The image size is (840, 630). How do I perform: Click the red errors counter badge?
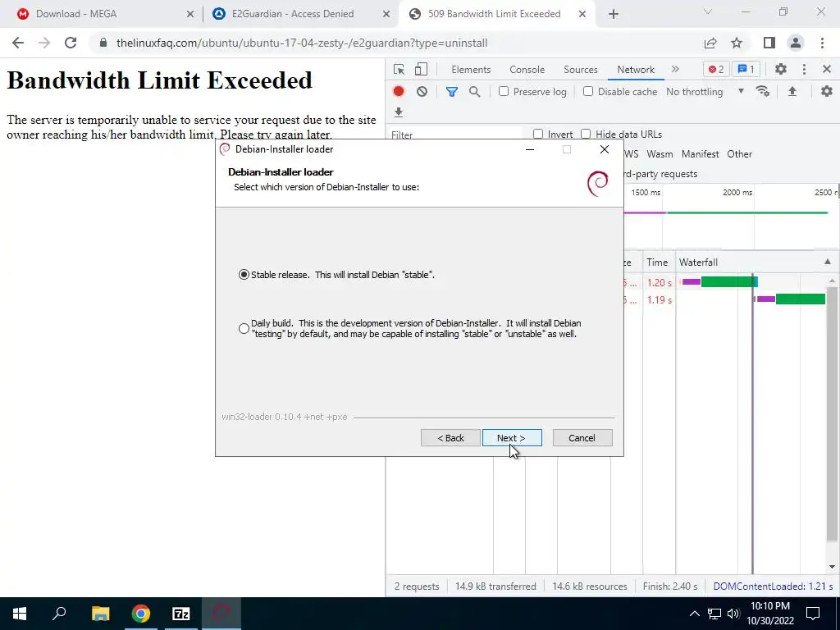coord(716,69)
